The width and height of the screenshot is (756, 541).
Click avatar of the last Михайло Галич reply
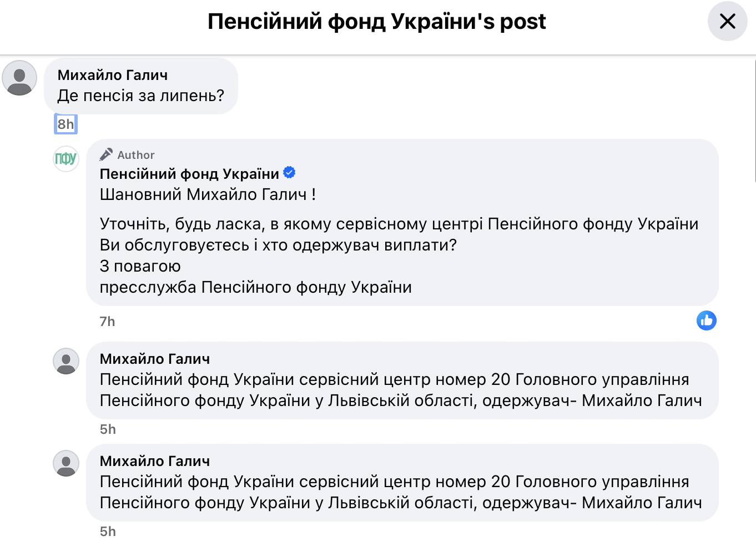tap(66, 463)
